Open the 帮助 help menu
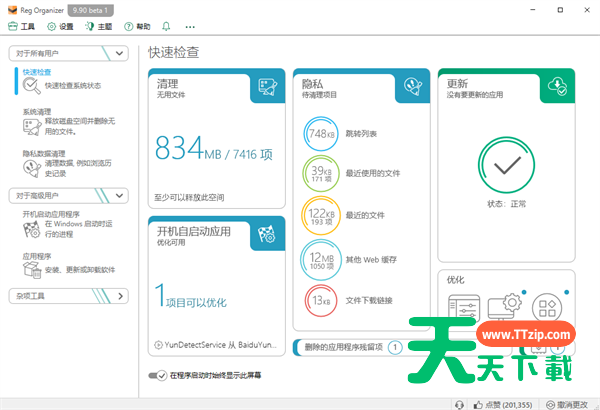This screenshot has width=600, height=410. click(x=137, y=26)
